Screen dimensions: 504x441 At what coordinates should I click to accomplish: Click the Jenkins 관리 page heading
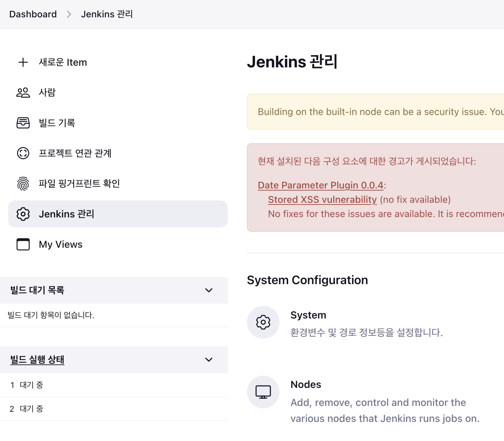coord(292,62)
